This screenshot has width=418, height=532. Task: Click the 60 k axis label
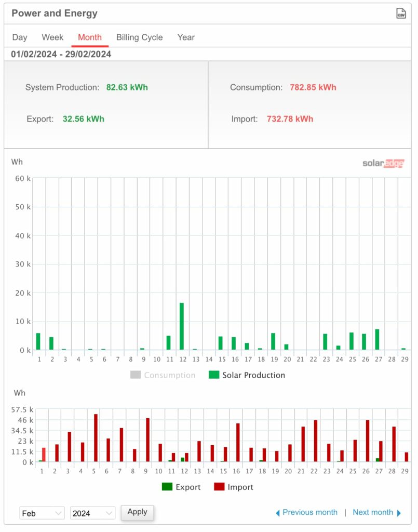23,179
